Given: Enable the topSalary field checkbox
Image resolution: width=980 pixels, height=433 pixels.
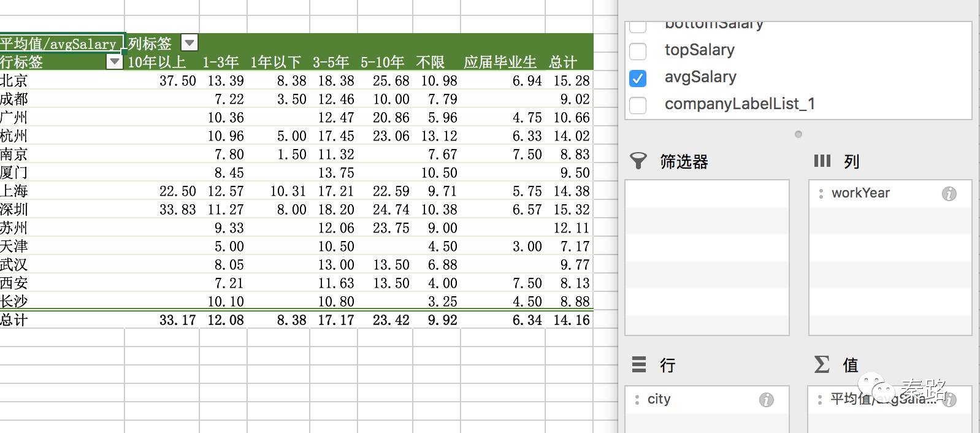Looking at the screenshot, I should click(x=638, y=51).
